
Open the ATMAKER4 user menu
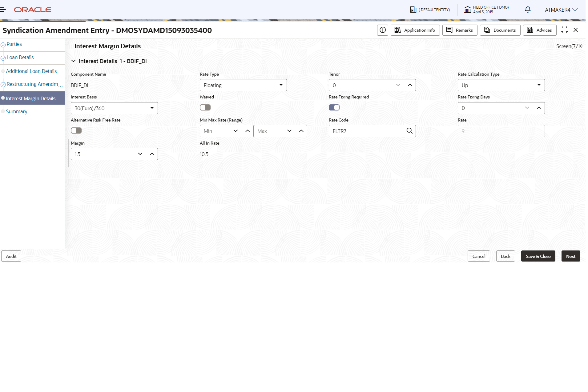pos(561,10)
